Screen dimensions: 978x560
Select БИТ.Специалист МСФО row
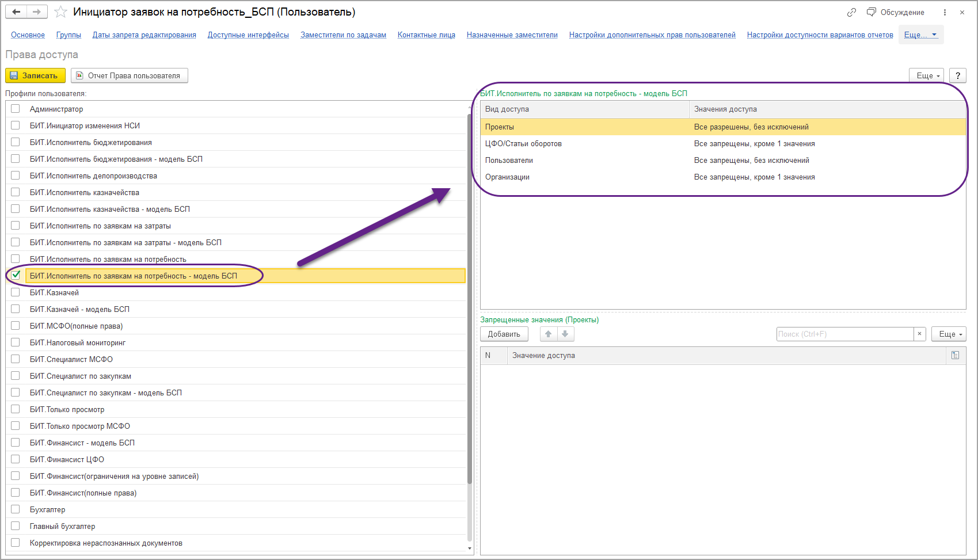tap(236, 359)
